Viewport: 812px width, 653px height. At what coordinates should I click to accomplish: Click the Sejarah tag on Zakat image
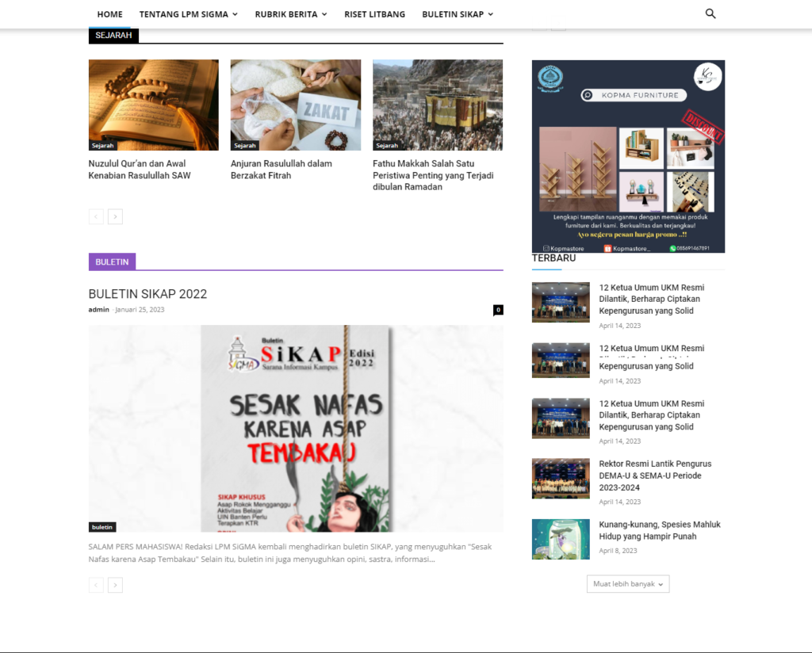pos(245,146)
